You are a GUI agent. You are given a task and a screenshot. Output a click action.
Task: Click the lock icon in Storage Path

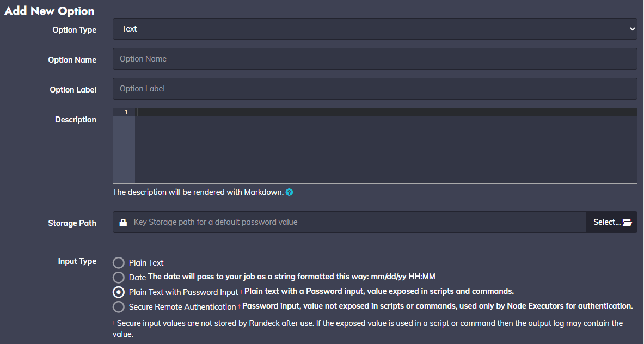123,222
